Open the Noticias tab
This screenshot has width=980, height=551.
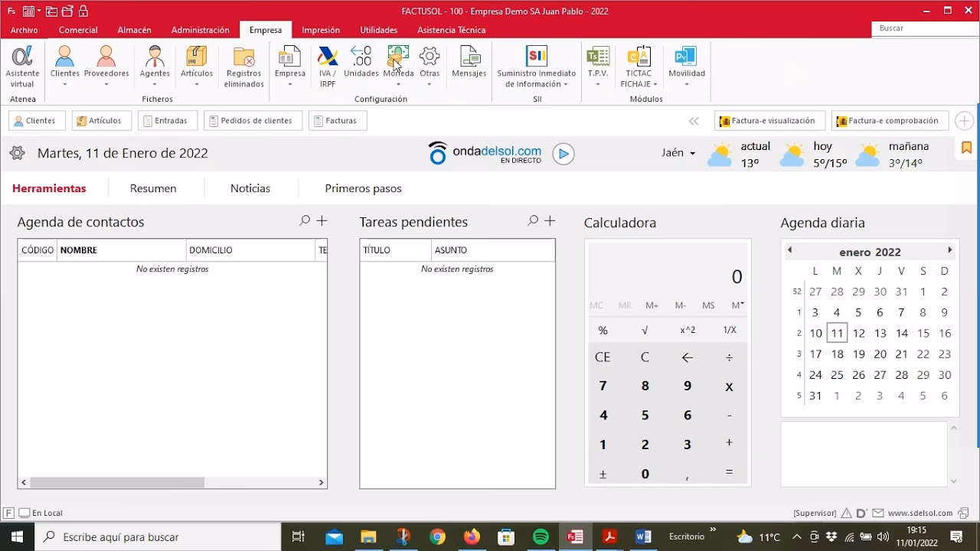pos(250,188)
